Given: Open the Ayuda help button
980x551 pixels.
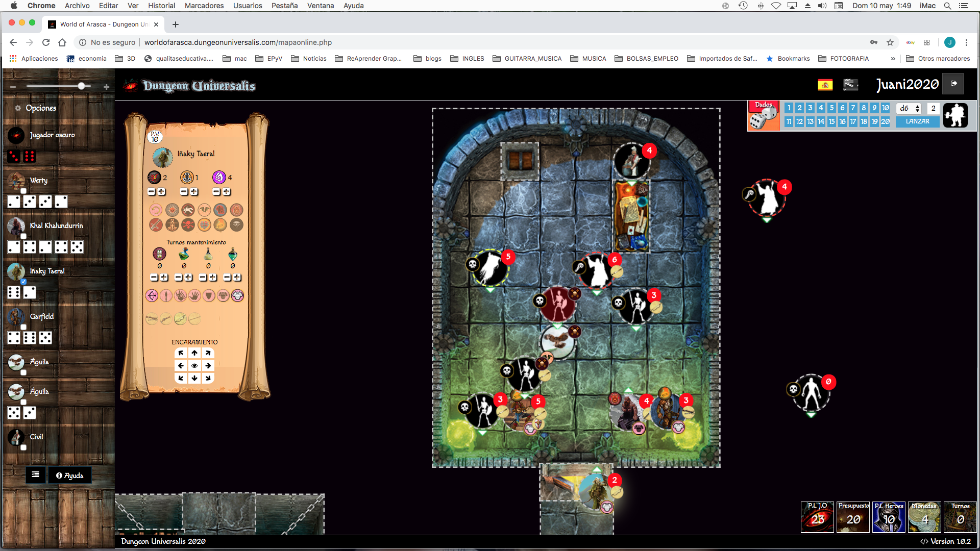Looking at the screenshot, I should click(70, 475).
